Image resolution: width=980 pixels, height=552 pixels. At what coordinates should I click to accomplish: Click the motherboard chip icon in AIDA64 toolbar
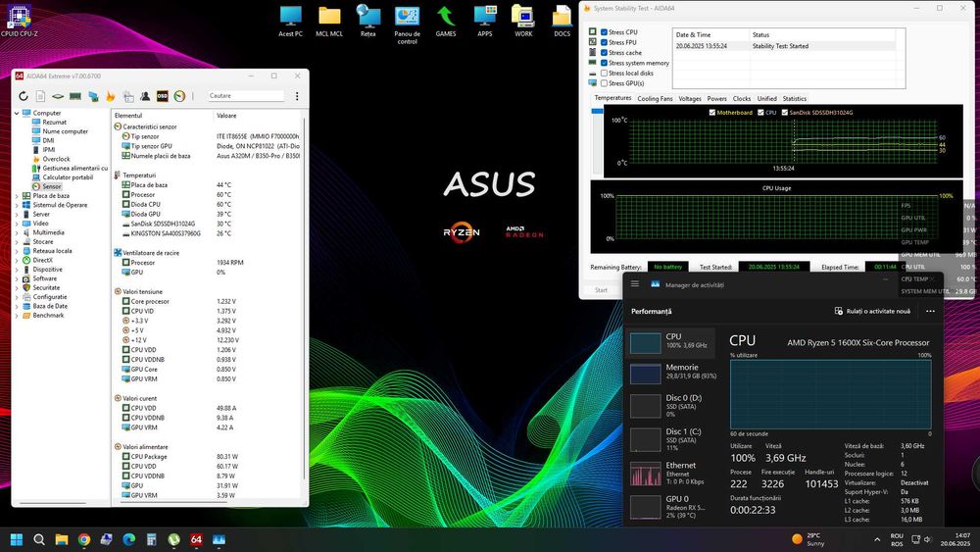tap(58, 96)
